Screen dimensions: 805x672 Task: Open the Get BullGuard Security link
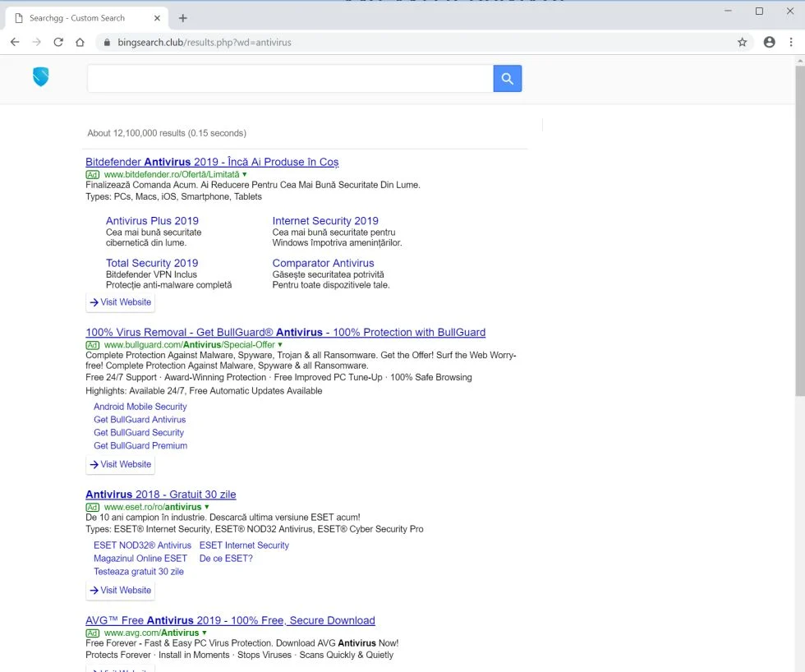(x=139, y=432)
